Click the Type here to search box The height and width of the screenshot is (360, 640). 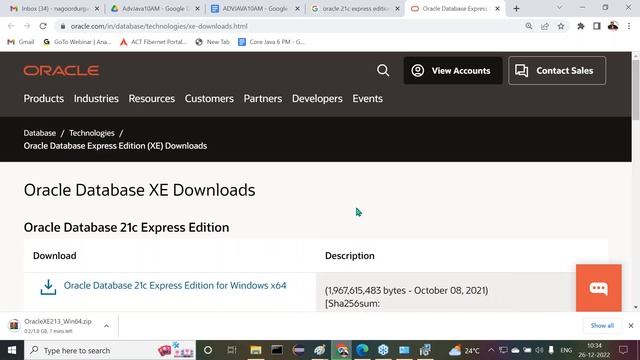(110, 350)
